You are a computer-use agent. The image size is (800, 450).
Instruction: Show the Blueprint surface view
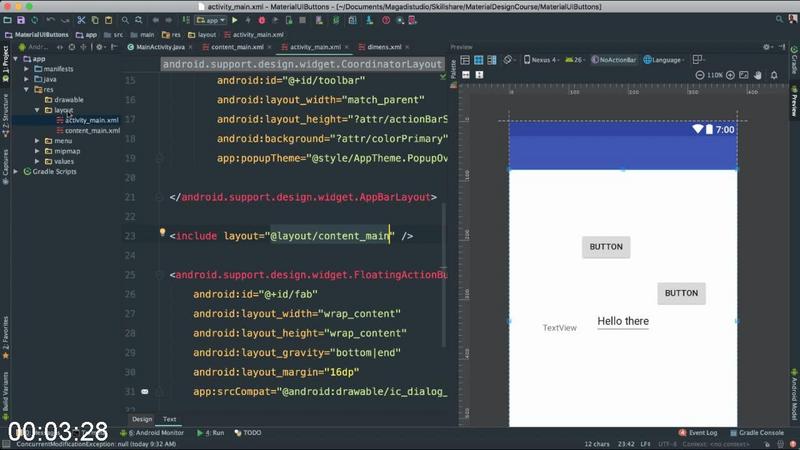(x=479, y=60)
